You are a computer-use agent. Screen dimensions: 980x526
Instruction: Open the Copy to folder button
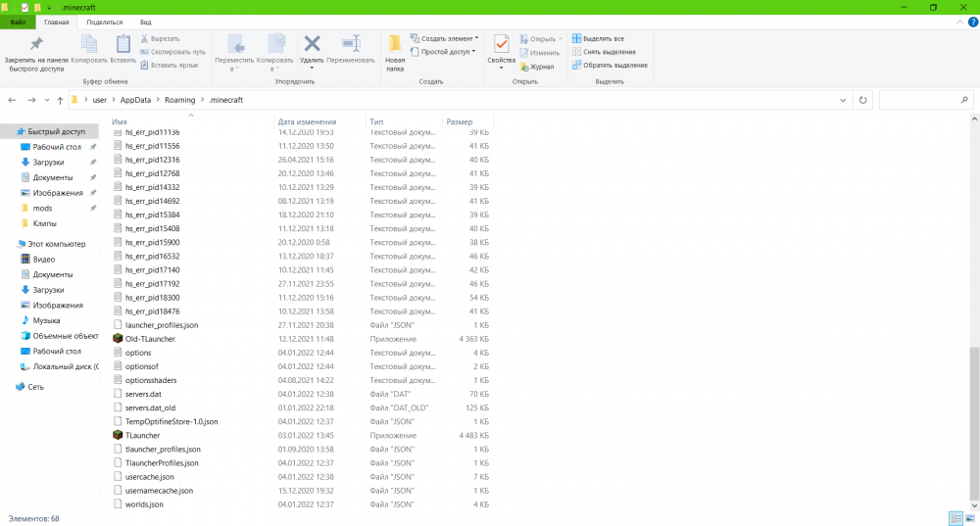[274, 53]
